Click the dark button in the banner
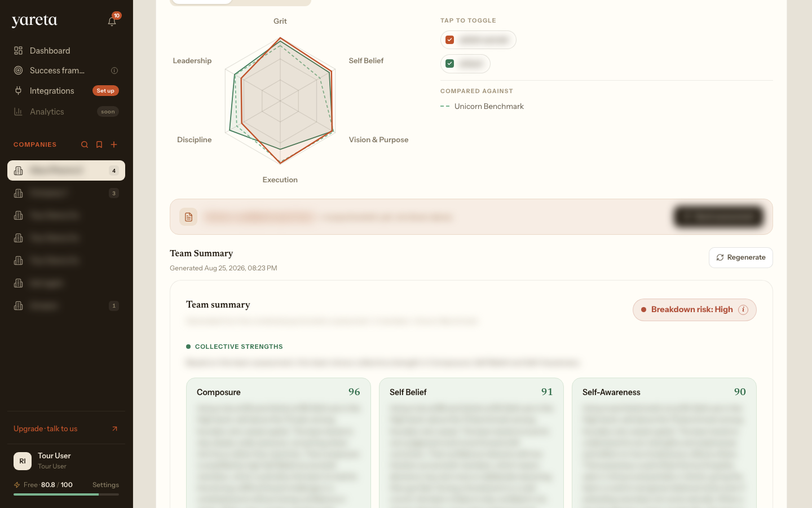This screenshot has height=508, width=812. click(718, 217)
